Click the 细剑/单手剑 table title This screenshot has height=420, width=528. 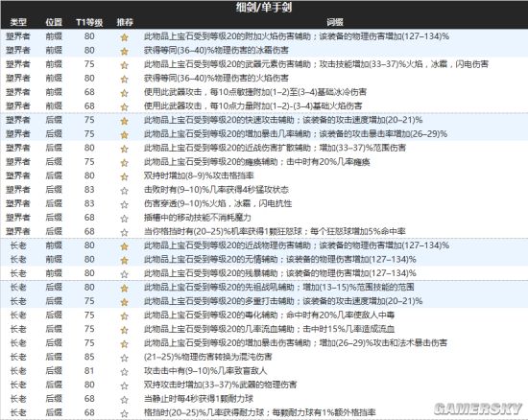click(x=264, y=8)
